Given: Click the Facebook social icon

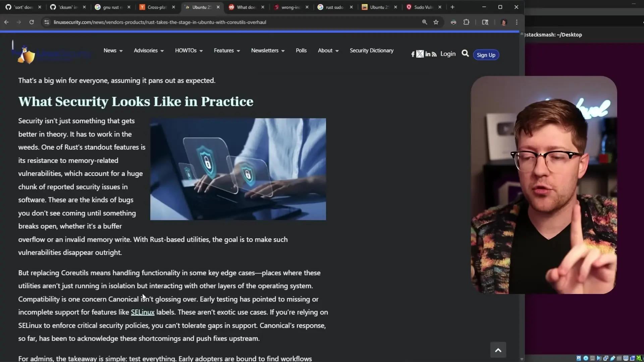Looking at the screenshot, I should pos(413,54).
